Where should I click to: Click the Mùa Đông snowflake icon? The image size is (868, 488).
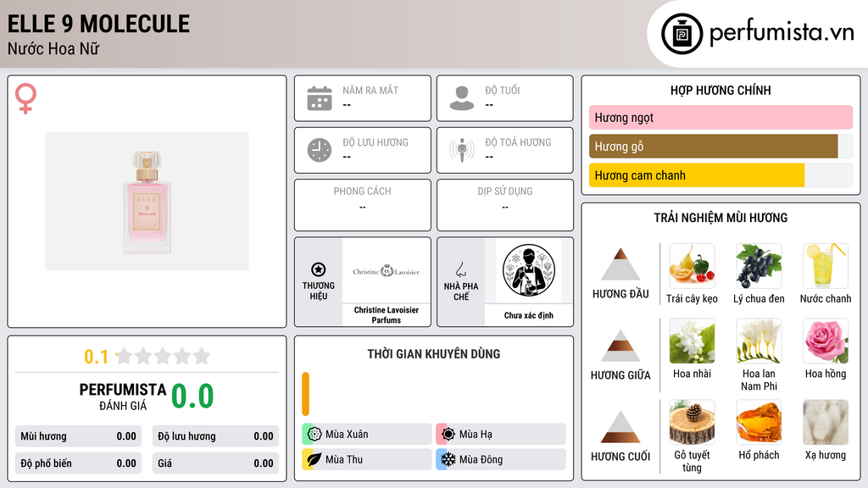448,459
